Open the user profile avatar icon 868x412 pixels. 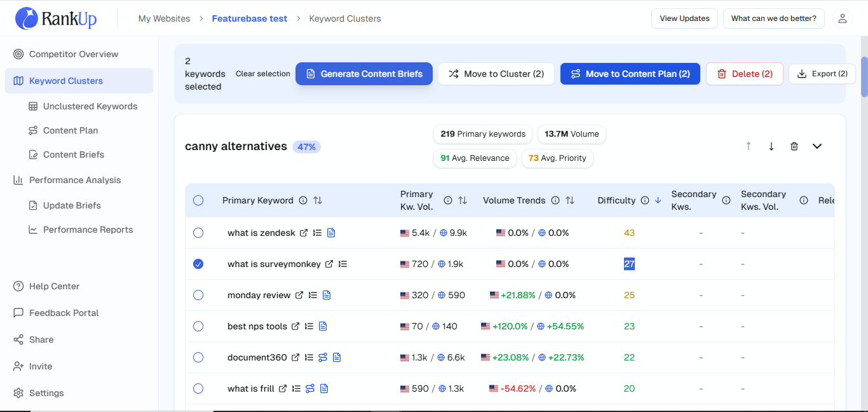tap(843, 18)
